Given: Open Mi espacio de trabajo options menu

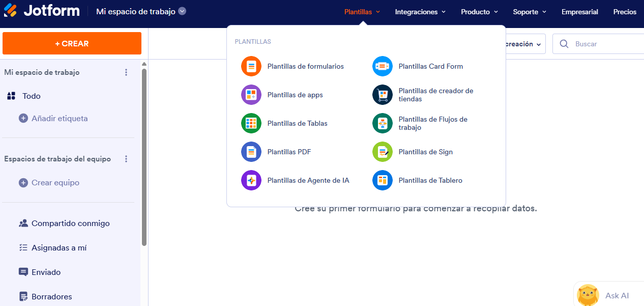Looking at the screenshot, I should pyautogui.click(x=126, y=72).
